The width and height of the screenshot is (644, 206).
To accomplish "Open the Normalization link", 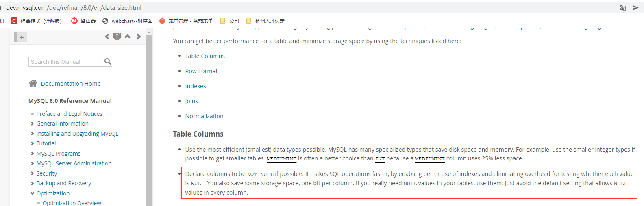I will click(x=204, y=116).
